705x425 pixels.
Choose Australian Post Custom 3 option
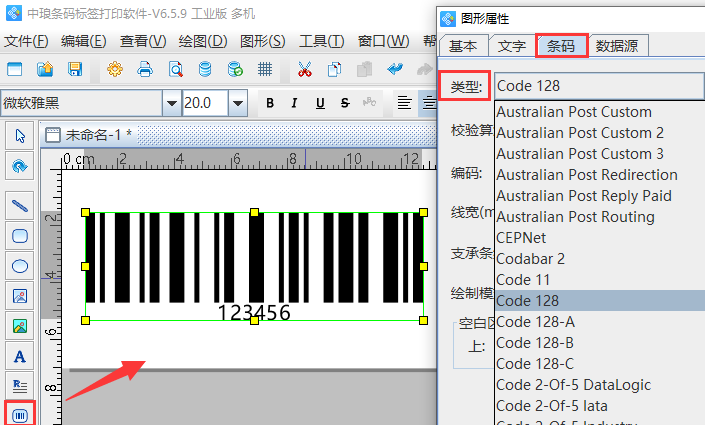(600, 154)
